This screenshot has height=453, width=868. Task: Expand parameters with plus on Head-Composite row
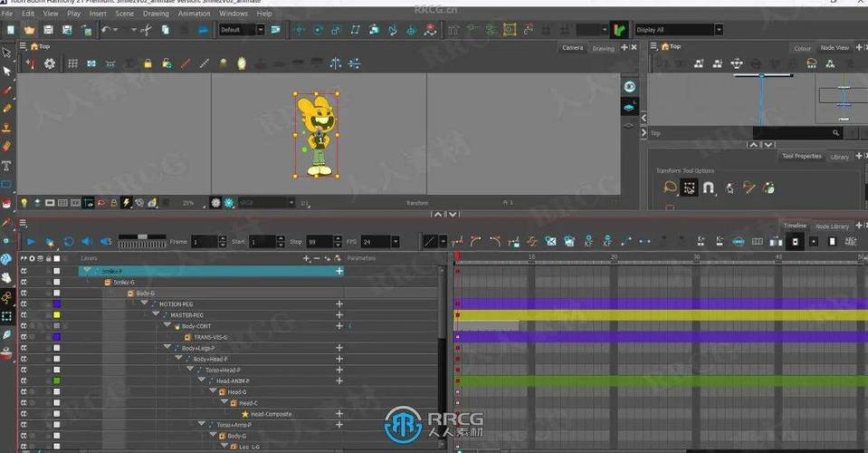click(x=339, y=414)
